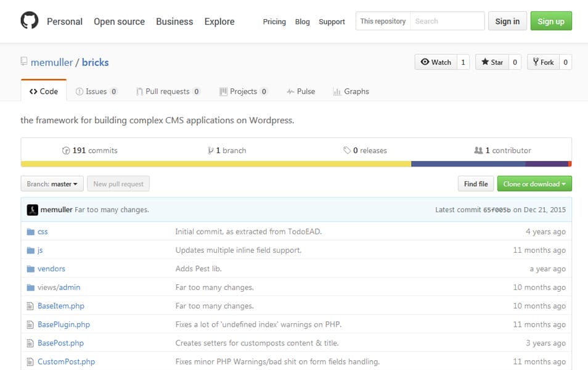Click the Star count of 0
Viewport: 588px width, 370px height.
point(515,62)
